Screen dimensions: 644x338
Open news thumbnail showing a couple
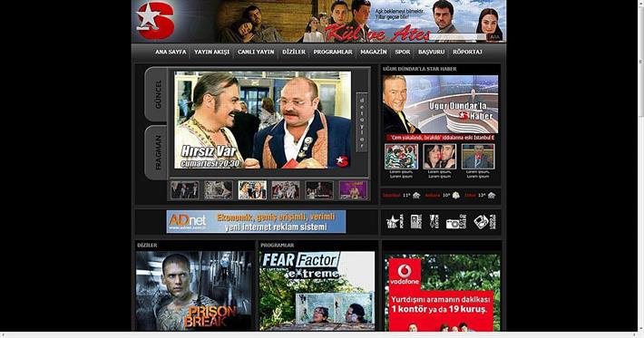tap(440, 156)
